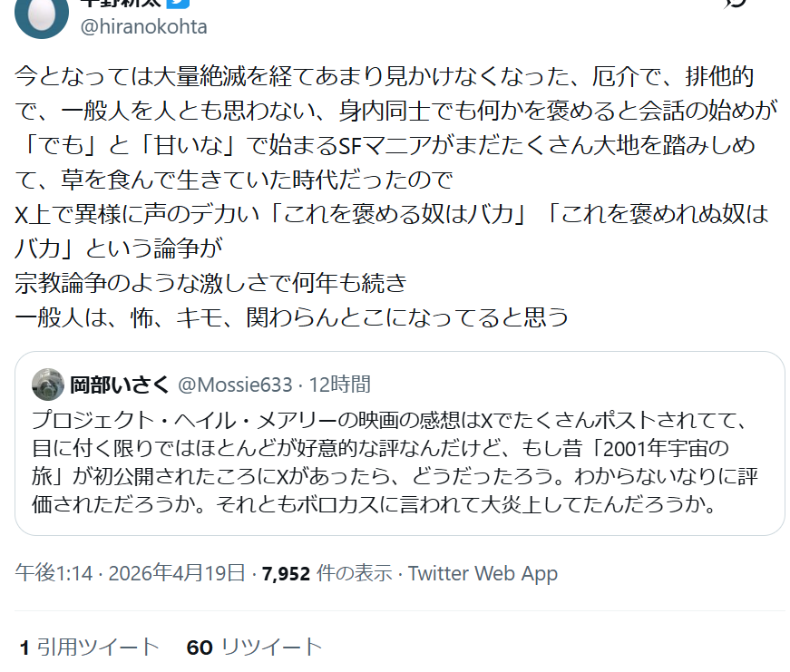Open the @hiranokohta handle link
Screen dimensions: 790x672
point(143,26)
